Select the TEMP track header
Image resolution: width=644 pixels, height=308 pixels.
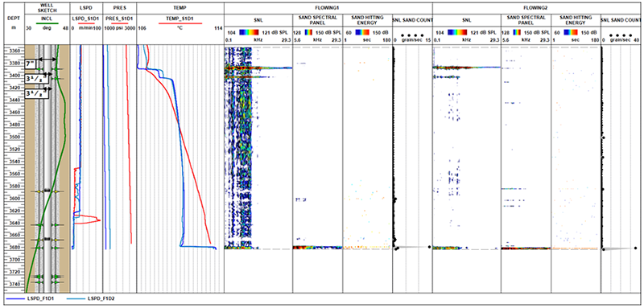click(180, 7)
